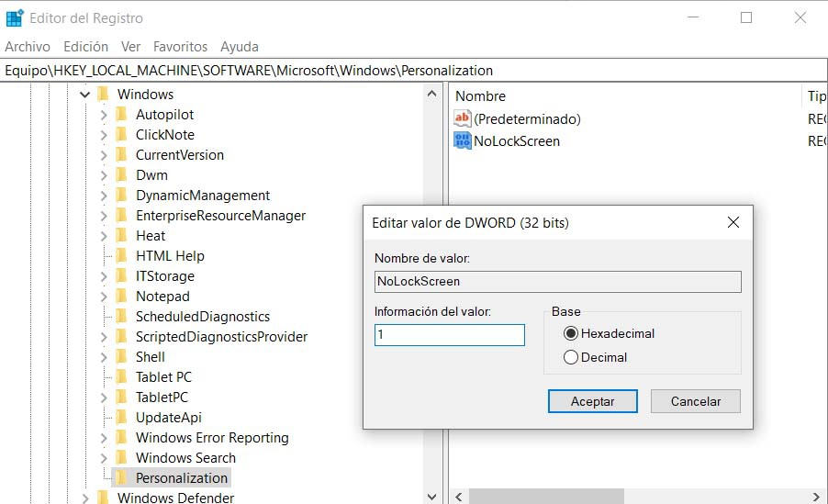Open the Archivo menu
Screen dimensions: 828x504
28,47
